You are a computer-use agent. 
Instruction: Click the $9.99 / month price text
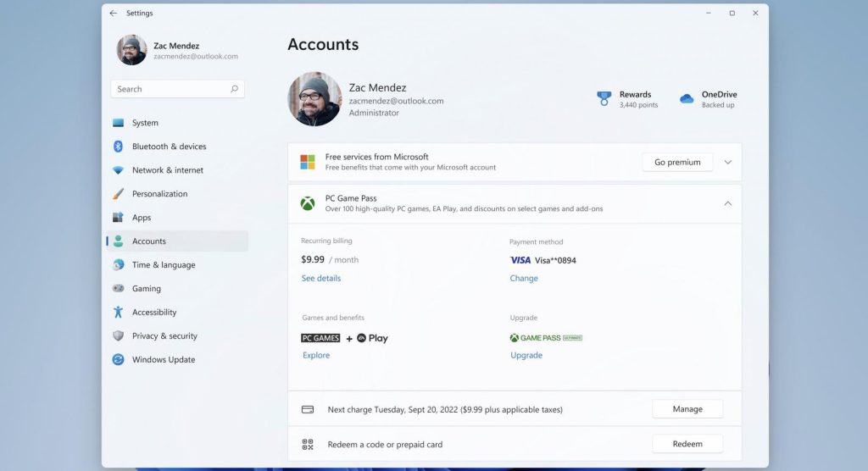[330, 259]
